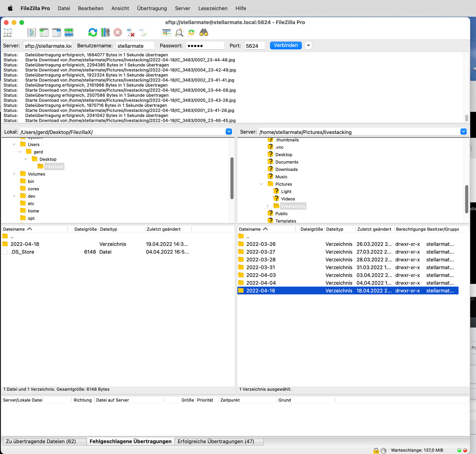The width and height of the screenshot is (476, 454).
Task: Switch to Fehlgeschlagene Übertragungen tab
Action: pos(131,441)
